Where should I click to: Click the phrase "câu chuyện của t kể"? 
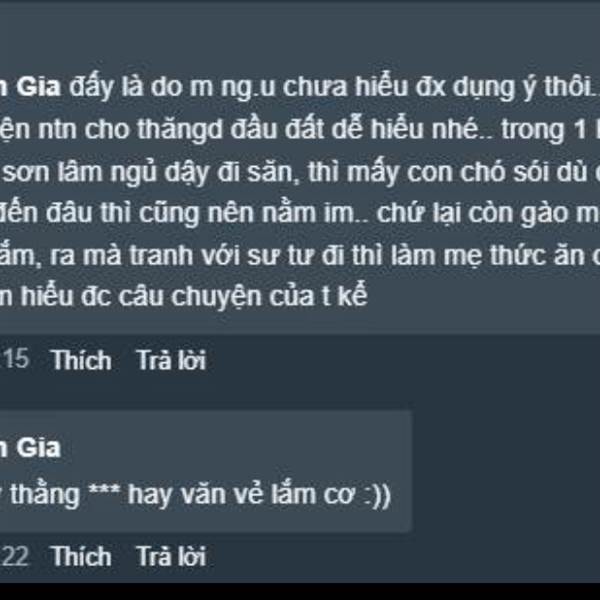pos(243,297)
